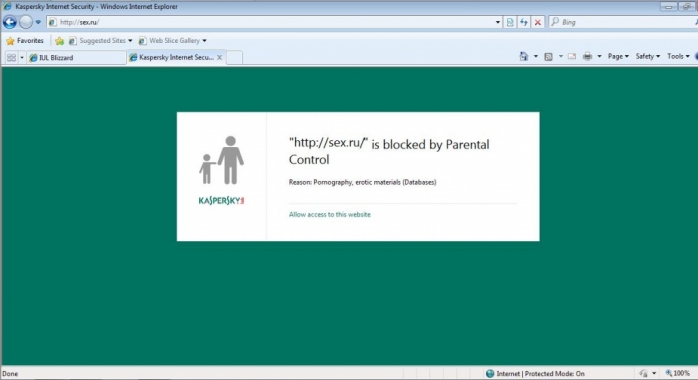Viewport: 698px width, 380px height.
Task: Click the 'Reason: Pornography, erotic materials' text
Action: click(x=362, y=182)
